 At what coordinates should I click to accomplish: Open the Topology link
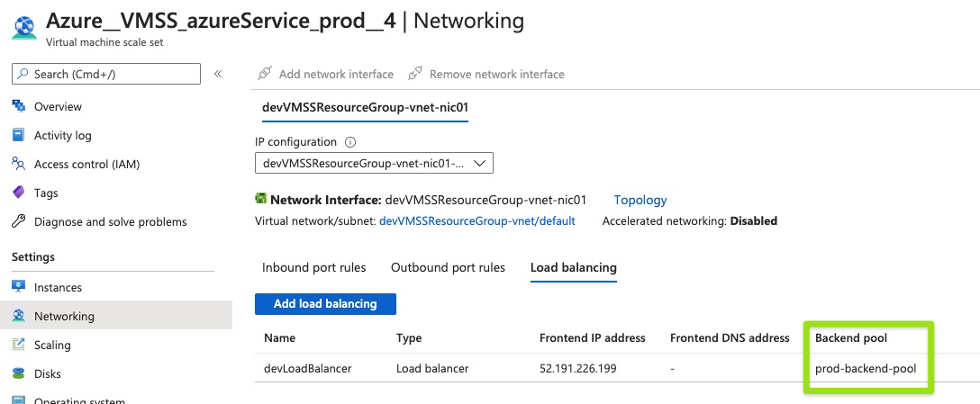(x=640, y=200)
